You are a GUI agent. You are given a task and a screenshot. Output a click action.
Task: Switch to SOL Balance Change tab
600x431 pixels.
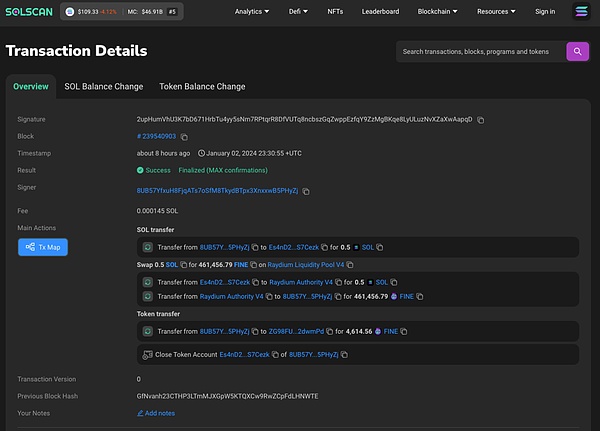[x=103, y=87]
